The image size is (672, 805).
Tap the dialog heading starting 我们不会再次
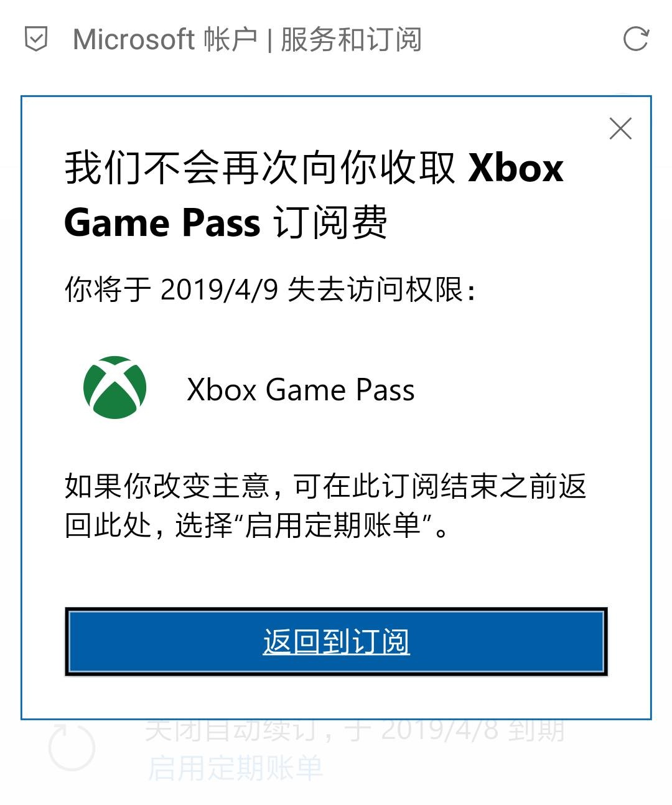coord(314,195)
